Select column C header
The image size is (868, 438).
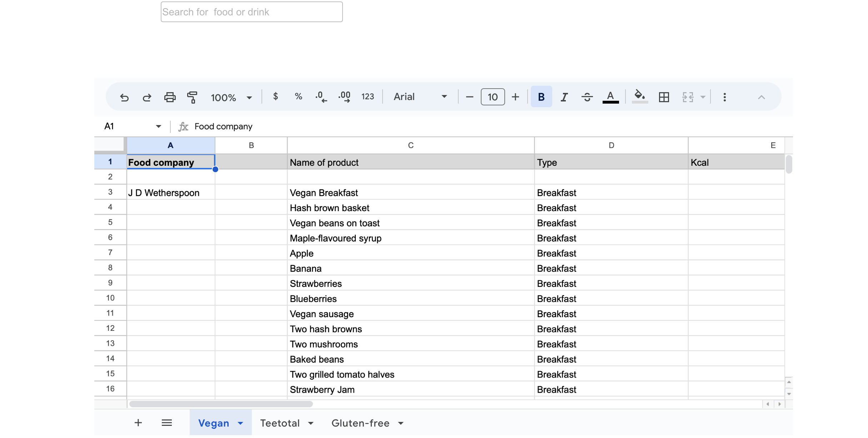point(411,145)
